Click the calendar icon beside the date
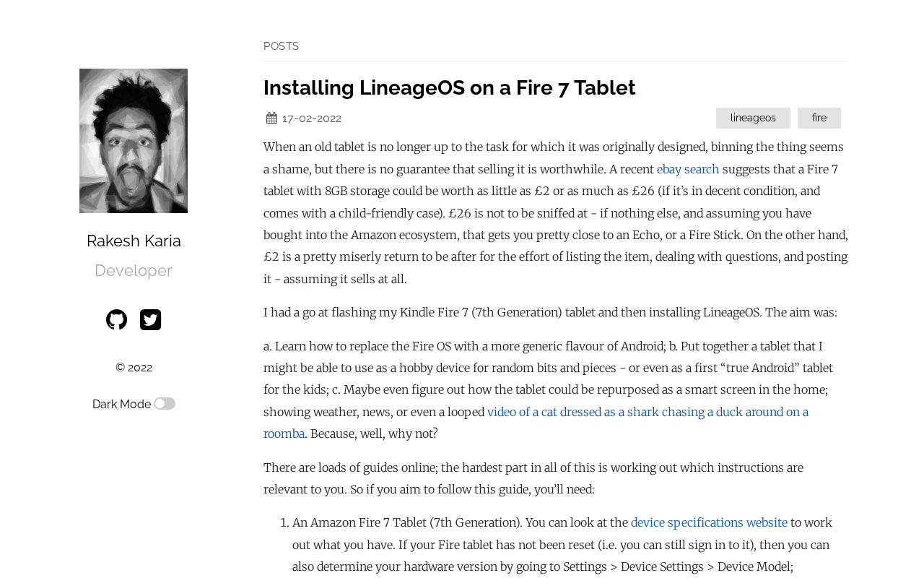Viewport: 924px width, 578px height. coord(271,118)
